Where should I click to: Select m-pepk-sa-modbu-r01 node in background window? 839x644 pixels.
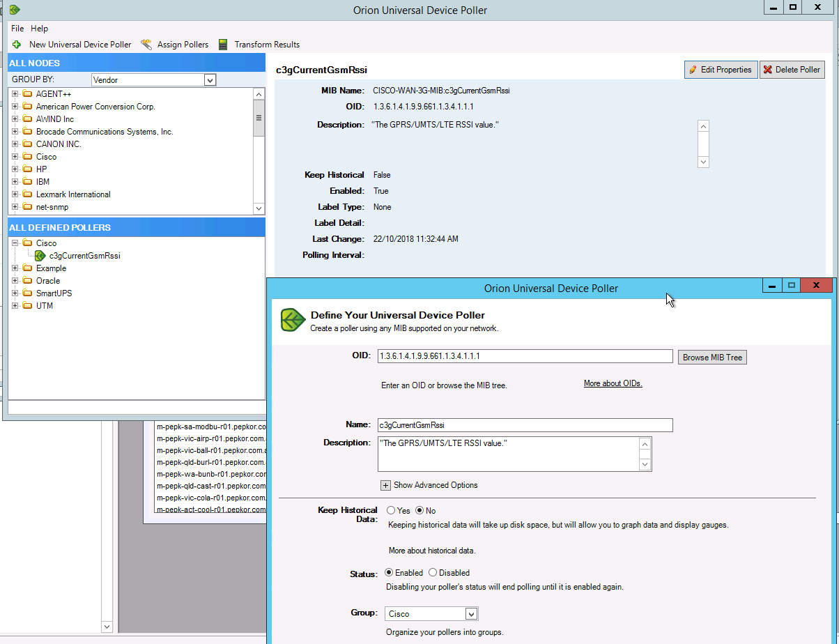pos(211,426)
